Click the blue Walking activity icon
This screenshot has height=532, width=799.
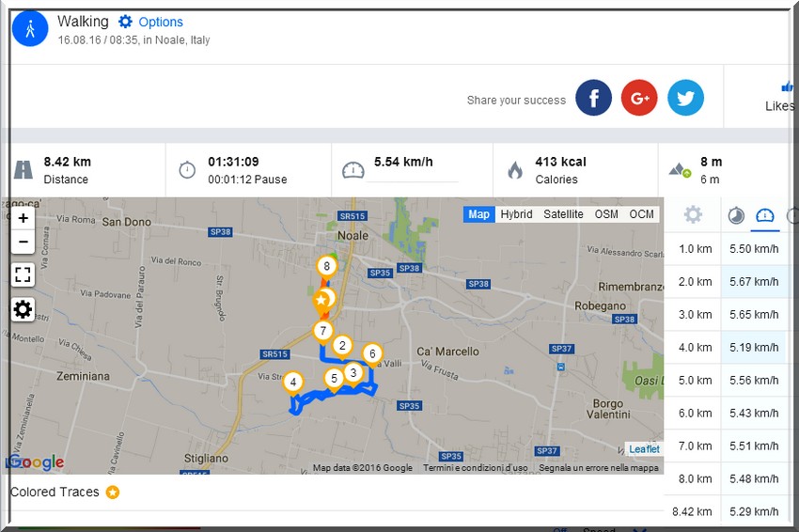(30, 29)
